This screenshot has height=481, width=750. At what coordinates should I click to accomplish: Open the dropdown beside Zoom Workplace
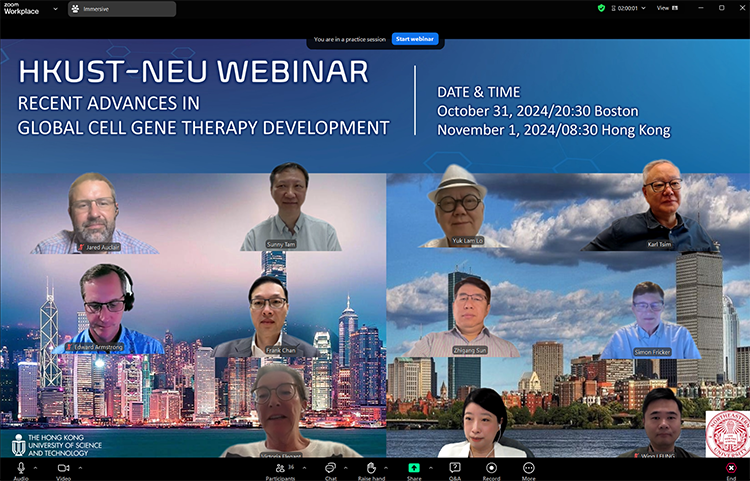[55, 9]
